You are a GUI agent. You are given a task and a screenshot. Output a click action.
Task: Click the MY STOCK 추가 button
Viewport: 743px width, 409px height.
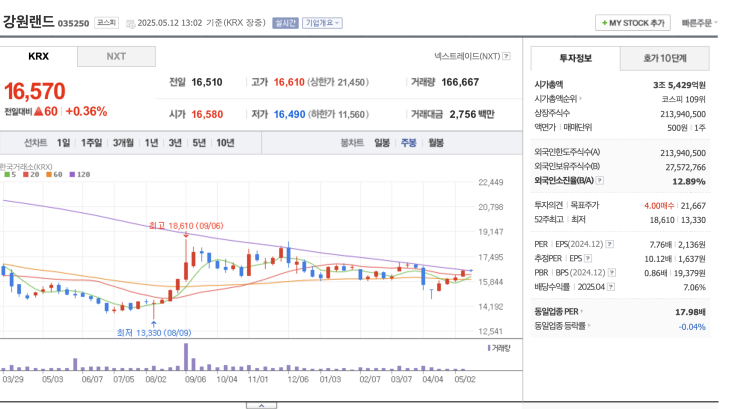(633, 23)
